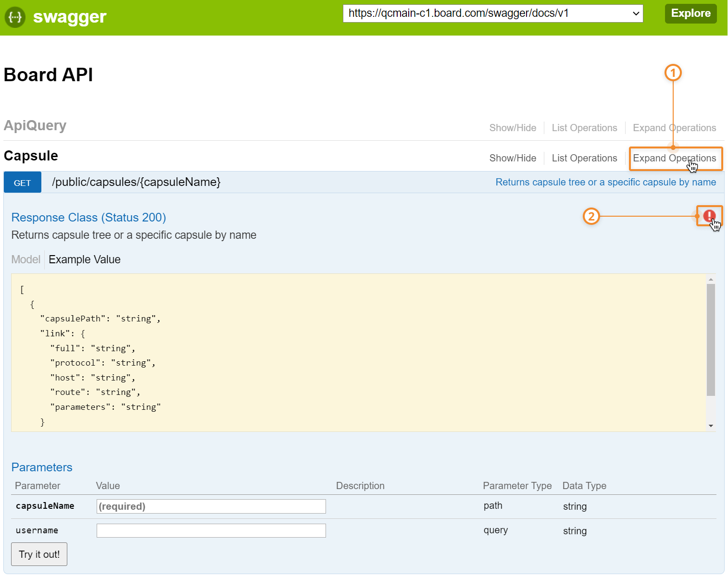Click the JSON box scroll-down arrow
The height and width of the screenshot is (577, 728).
(711, 426)
